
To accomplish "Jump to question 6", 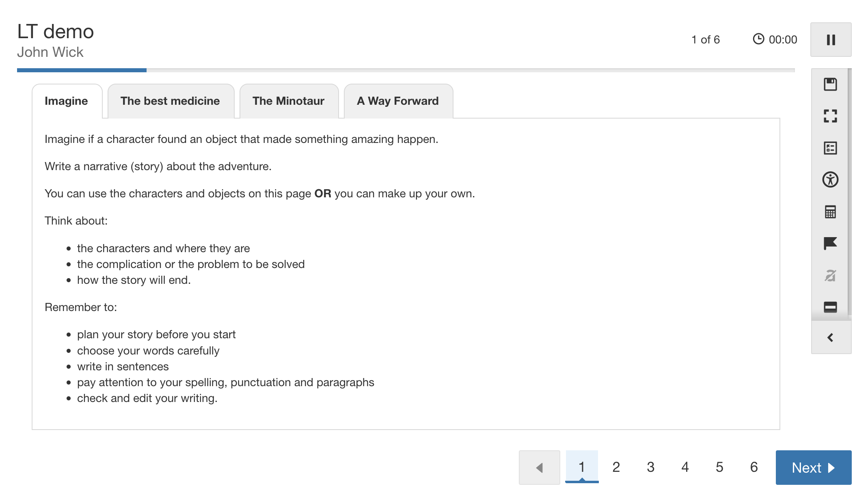I will 754,467.
